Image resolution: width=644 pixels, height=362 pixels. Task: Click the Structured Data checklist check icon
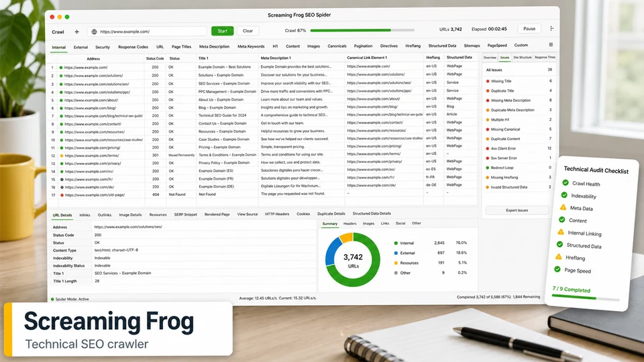[x=559, y=244]
